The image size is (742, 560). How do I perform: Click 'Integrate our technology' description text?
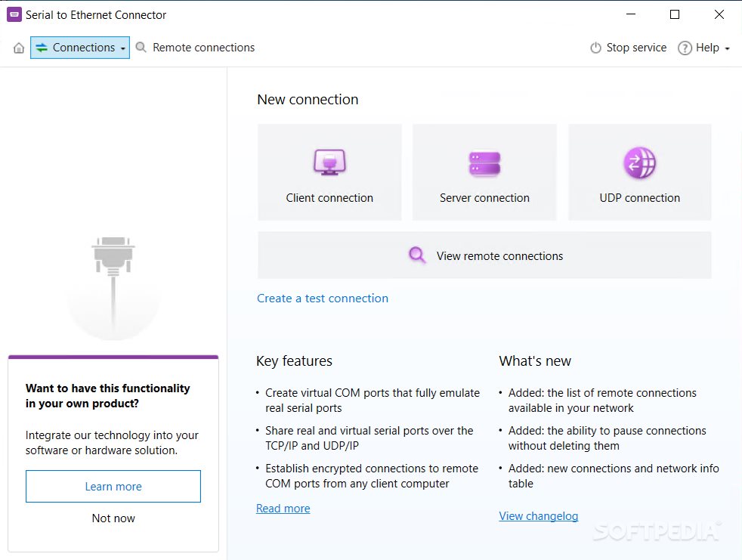[112, 443]
